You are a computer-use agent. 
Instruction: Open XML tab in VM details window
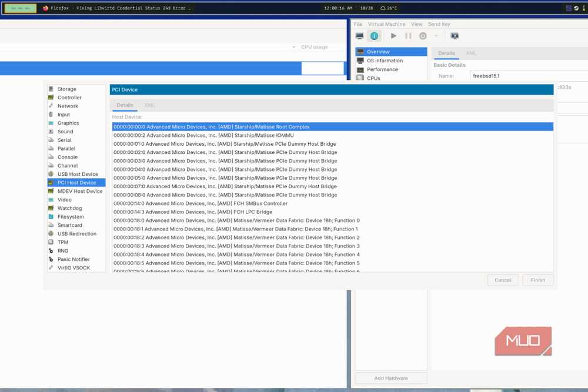tap(471, 53)
